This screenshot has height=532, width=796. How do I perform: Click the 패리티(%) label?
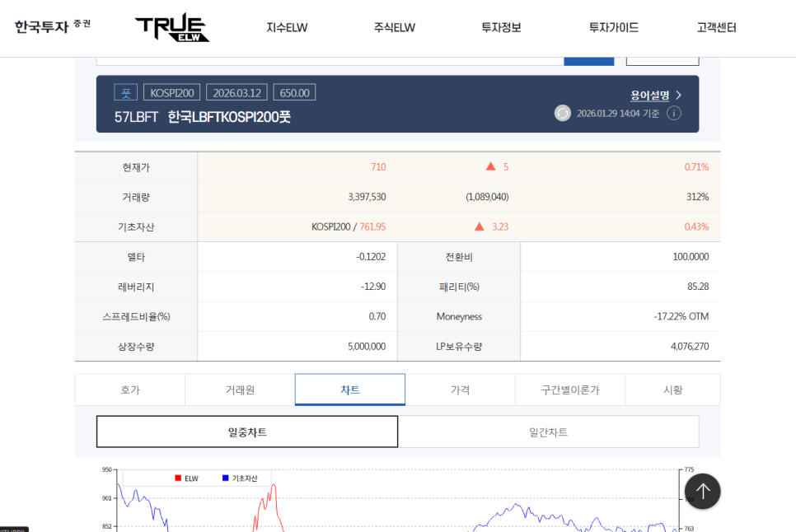click(x=459, y=287)
